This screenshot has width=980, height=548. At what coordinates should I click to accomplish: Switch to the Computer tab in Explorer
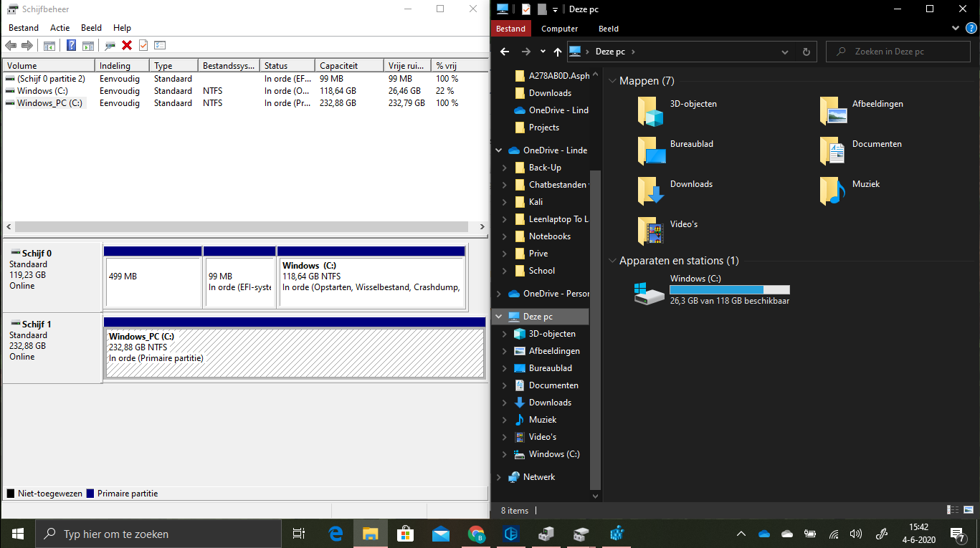pyautogui.click(x=559, y=29)
